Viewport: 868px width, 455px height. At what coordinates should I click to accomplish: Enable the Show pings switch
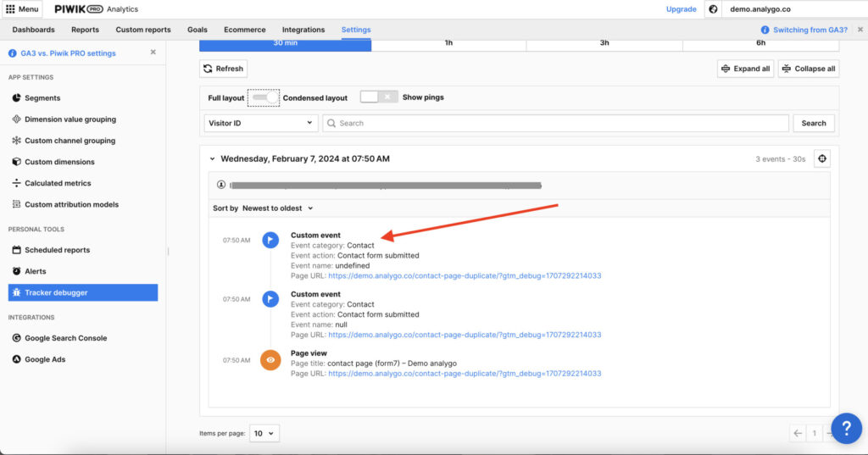point(378,97)
